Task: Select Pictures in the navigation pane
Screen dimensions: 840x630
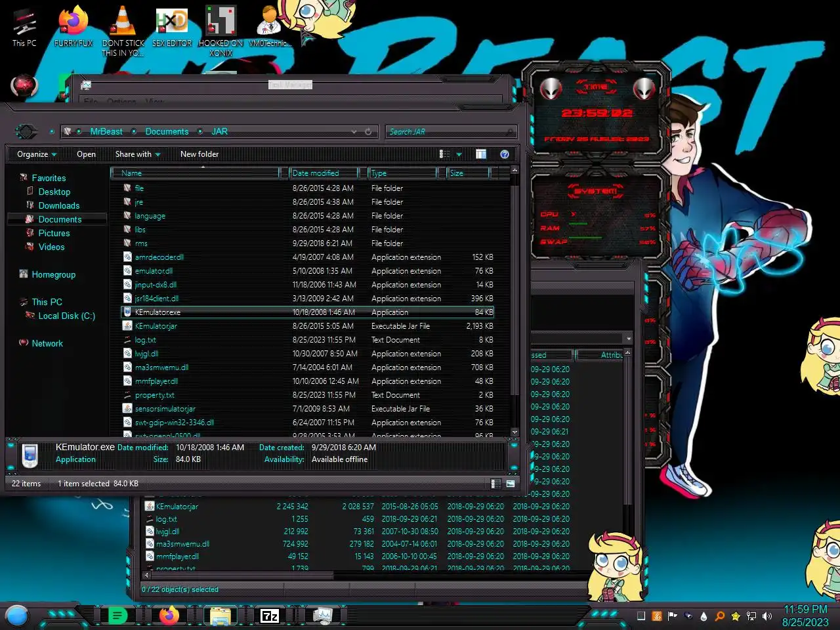Action: 54,233
